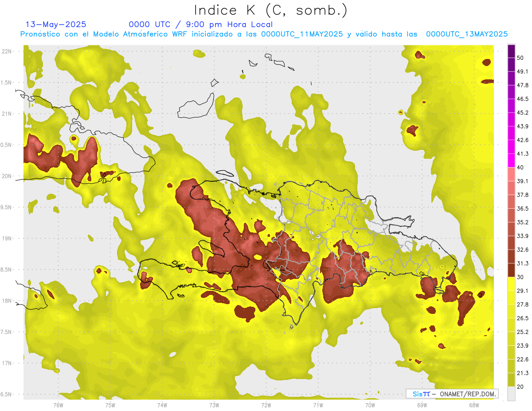Viewport: 532px width, 411px height.
Task: Select the dark purple swatch between 49.1 and 50
Action: (x=511, y=65)
